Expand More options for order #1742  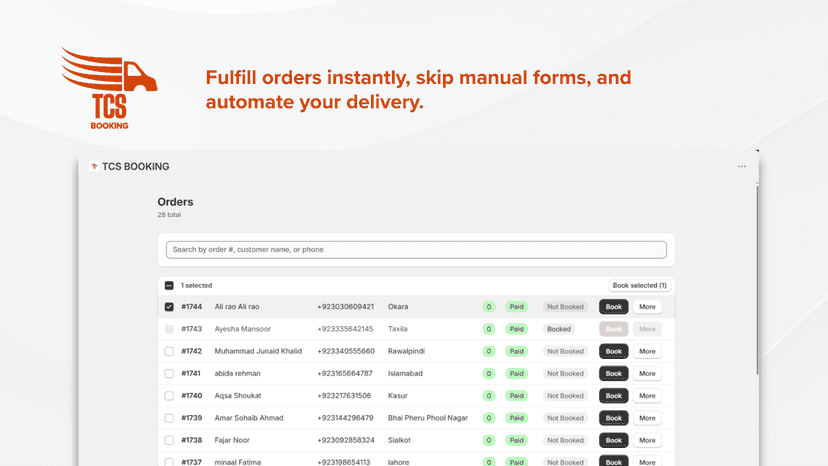pyautogui.click(x=647, y=351)
